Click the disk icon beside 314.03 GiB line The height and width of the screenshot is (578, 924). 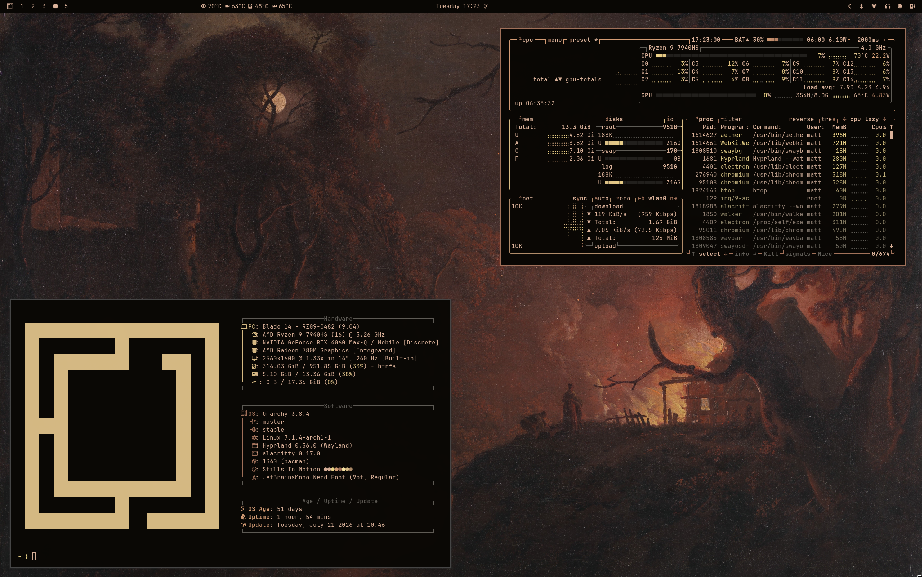coord(254,366)
